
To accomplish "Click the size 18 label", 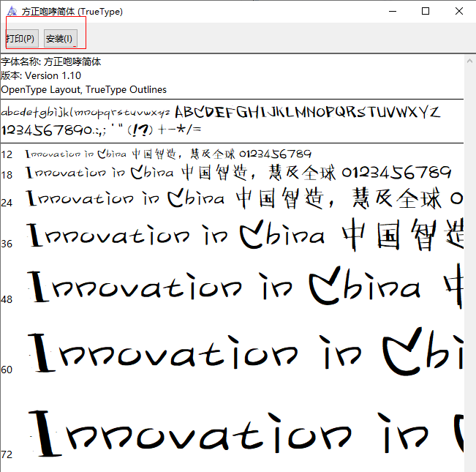I will pos(7,175).
